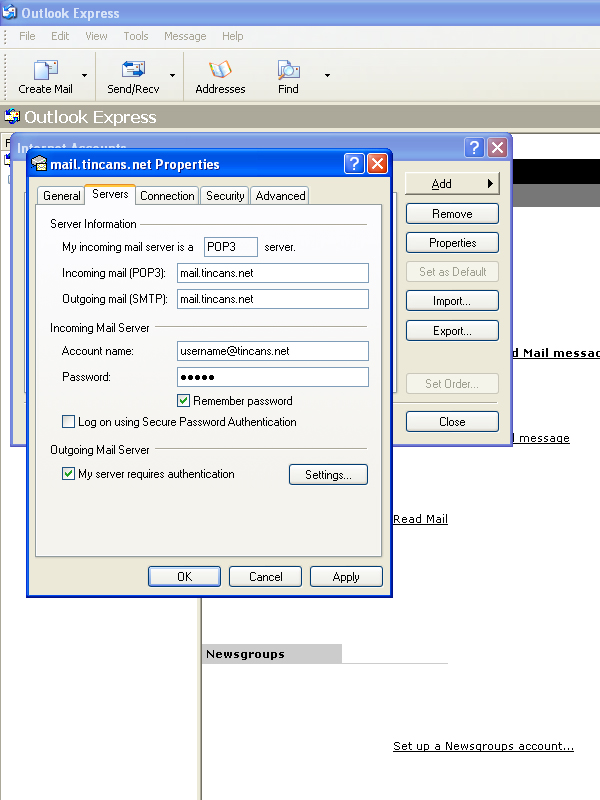
Task: Click the Cancel button
Action: click(x=265, y=577)
